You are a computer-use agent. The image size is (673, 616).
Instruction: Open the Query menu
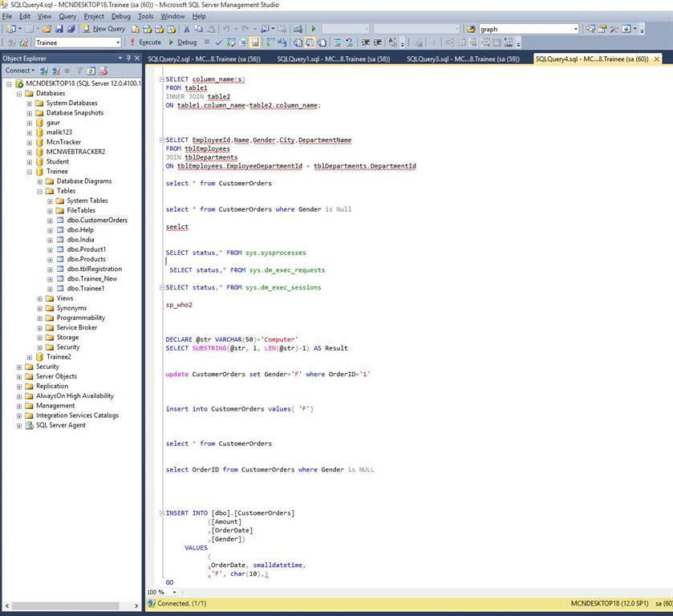point(67,16)
